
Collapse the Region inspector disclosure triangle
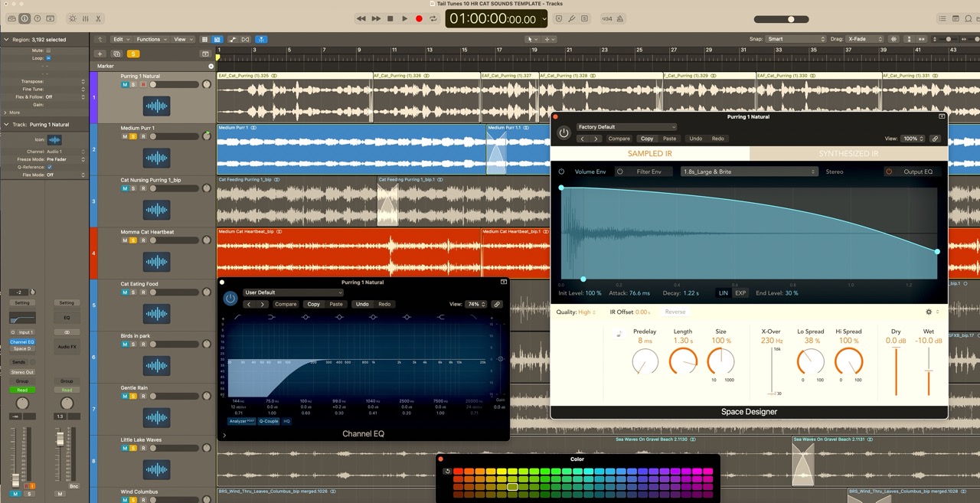[x=6, y=39]
